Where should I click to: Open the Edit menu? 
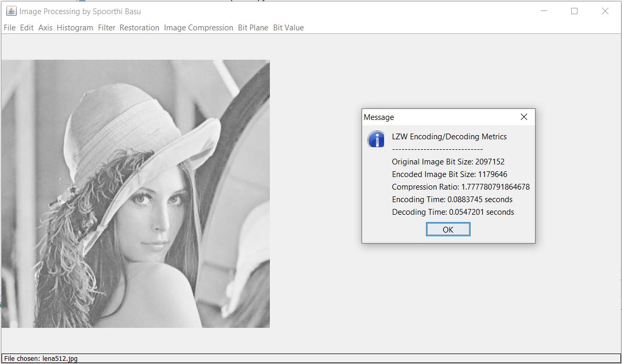point(27,28)
